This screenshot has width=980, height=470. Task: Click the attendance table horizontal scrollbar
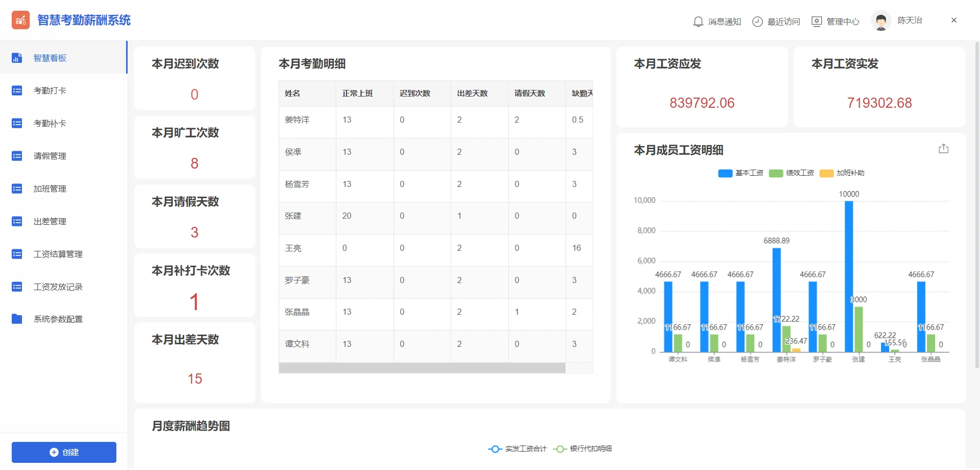click(x=422, y=368)
